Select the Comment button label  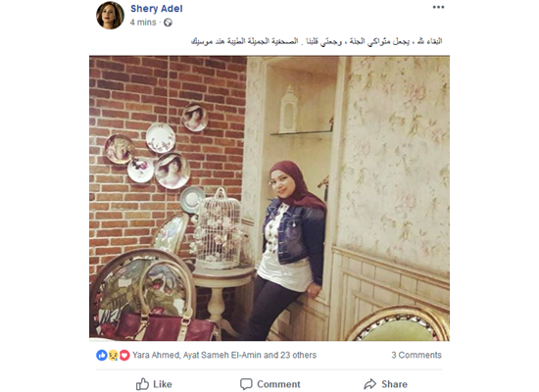pos(278,384)
